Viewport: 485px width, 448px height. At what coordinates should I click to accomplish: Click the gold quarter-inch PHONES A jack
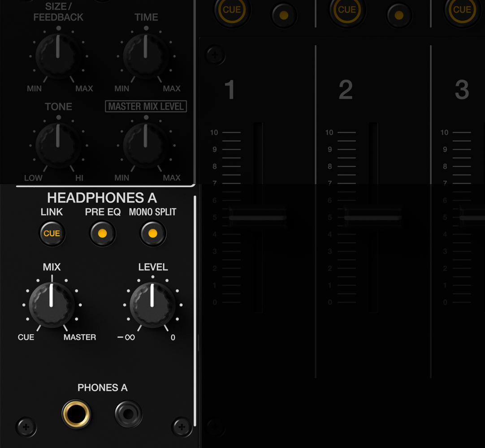tap(76, 414)
